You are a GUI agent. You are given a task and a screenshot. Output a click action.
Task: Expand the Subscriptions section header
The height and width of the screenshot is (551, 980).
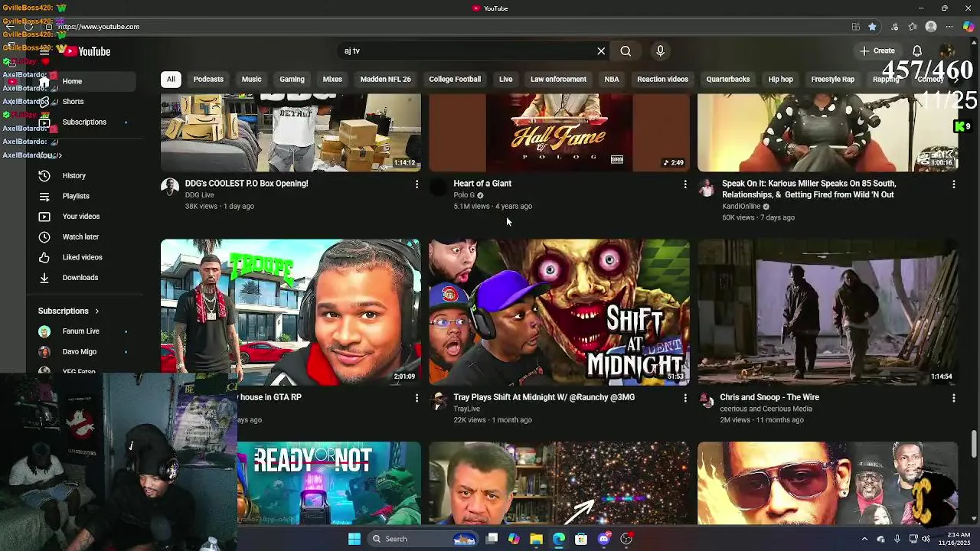click(69, 311)
